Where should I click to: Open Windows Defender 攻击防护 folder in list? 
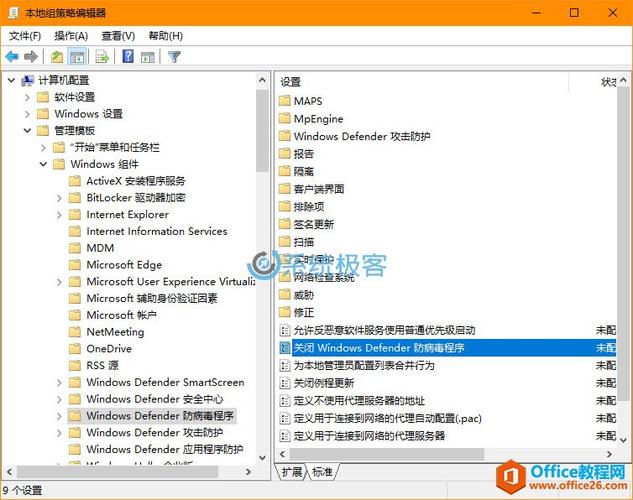click(x=362, y=136)
